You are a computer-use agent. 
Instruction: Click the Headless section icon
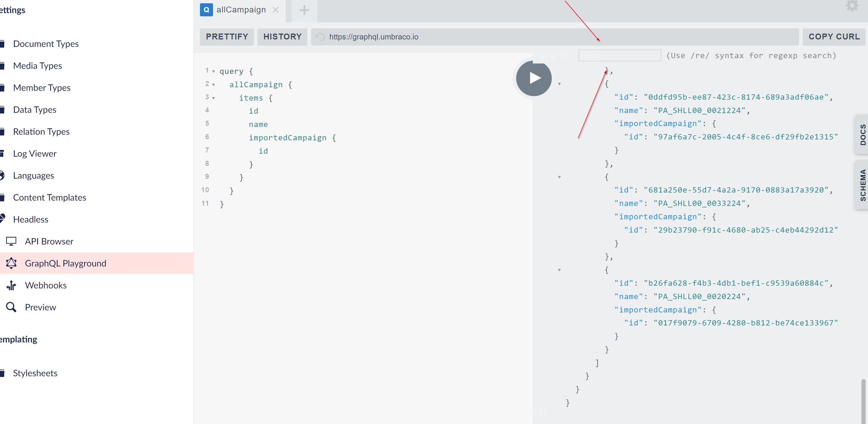[3, 219]
